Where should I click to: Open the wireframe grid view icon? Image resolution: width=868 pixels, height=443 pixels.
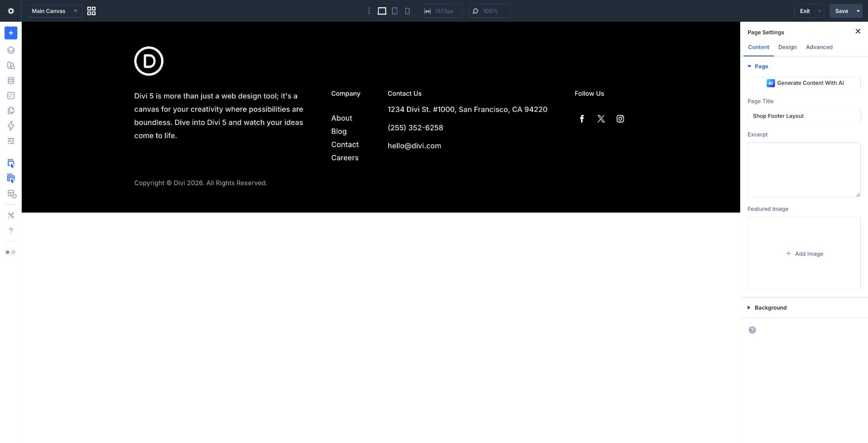91,11
